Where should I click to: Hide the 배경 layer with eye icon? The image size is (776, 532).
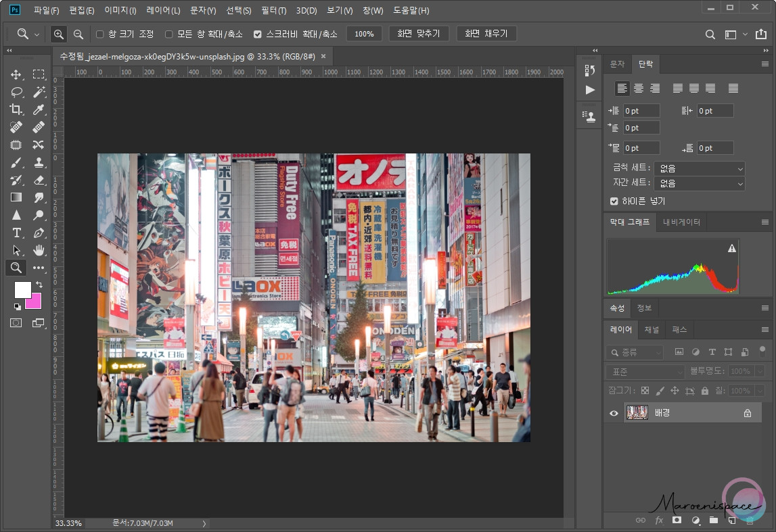point(614,413)
